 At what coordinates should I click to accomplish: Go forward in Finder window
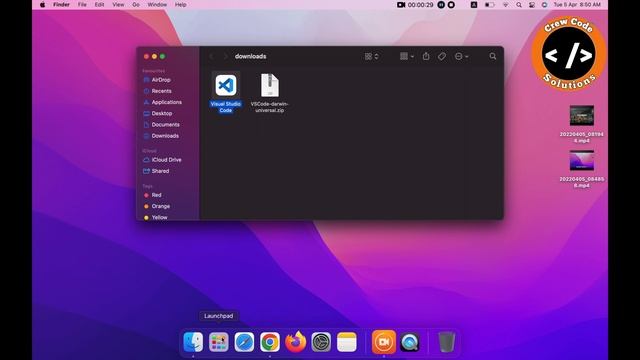click(225, 56)
